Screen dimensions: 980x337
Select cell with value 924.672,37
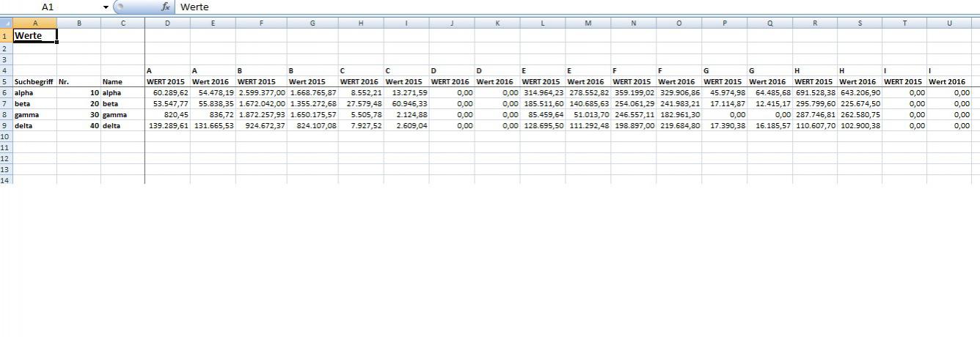[261, 126]
